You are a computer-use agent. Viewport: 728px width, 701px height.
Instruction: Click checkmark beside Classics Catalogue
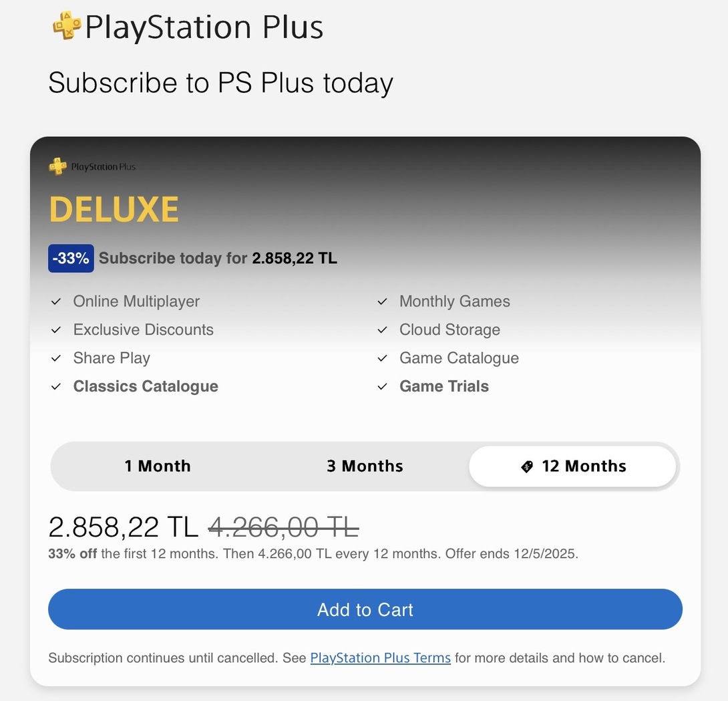pyautogui.click(x=56, y=387)
